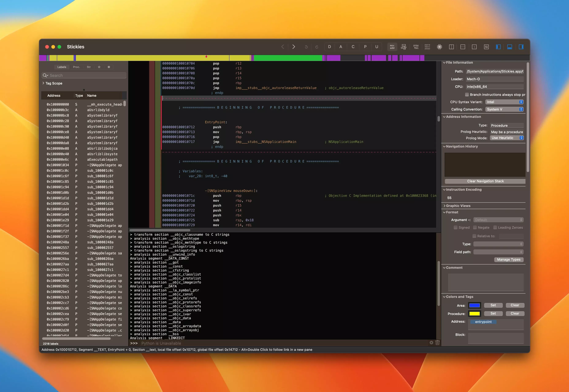
Task: Switch to the Str tab
Action: [89, 67]
